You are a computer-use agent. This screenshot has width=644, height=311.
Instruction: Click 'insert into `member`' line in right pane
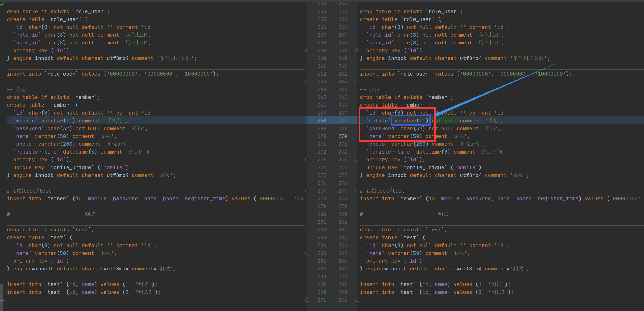[x=502, y=198]
